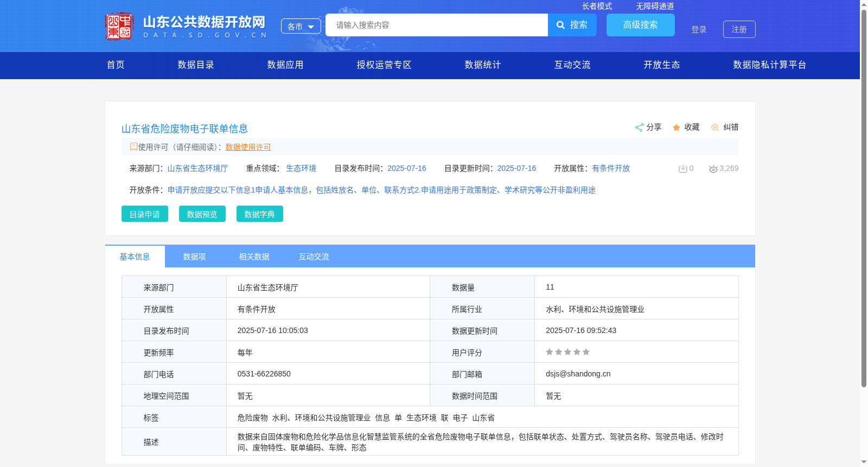Click the 数据预览 button
The width and height of the screenshot is (868, 467).
tap(202, 214)
